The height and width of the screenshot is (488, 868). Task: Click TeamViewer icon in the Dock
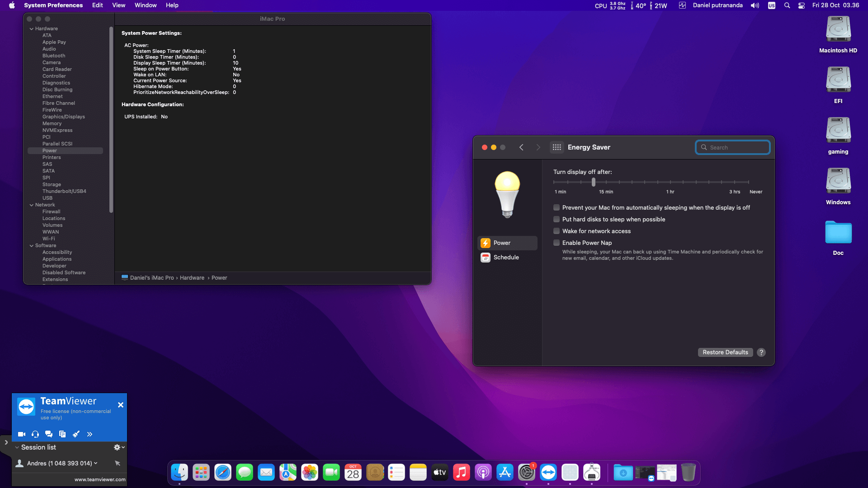(x=548, y=473)
